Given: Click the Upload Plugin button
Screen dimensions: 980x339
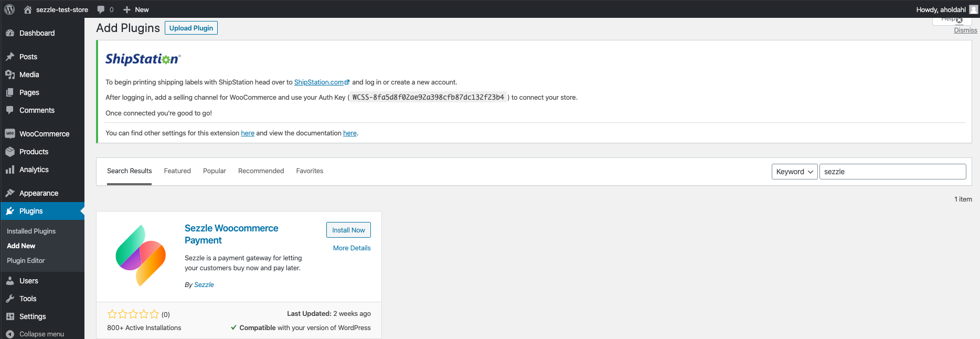Looking at the screenshot, I should (191, 28).
